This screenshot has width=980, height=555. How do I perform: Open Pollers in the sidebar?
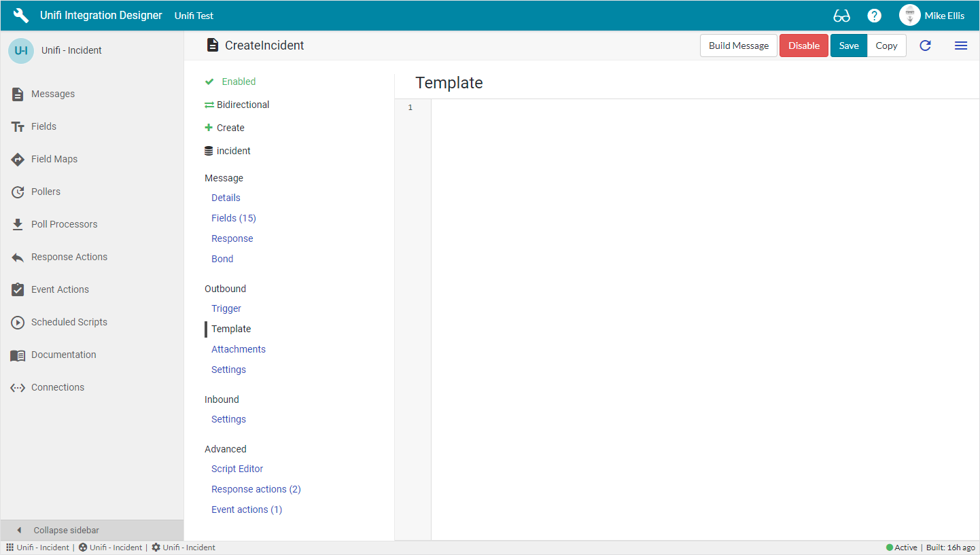(x=46, y=192)
